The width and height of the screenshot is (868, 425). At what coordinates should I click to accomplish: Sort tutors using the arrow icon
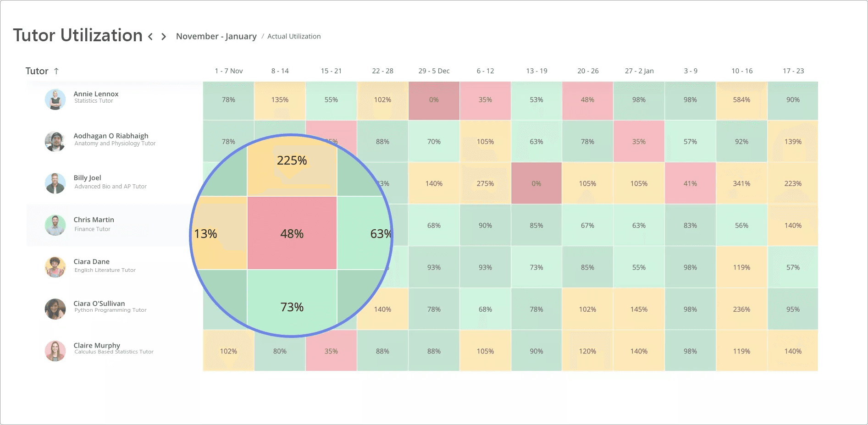[x=56, y=71]
